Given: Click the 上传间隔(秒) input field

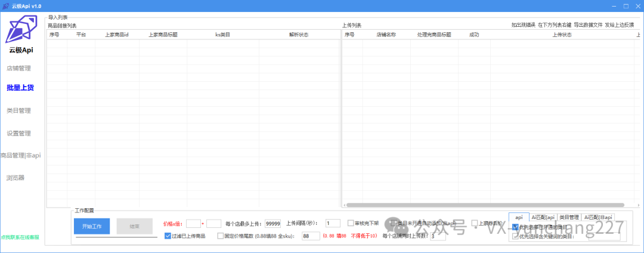Looking at the screenshot, I should click(x=333, y=223).
